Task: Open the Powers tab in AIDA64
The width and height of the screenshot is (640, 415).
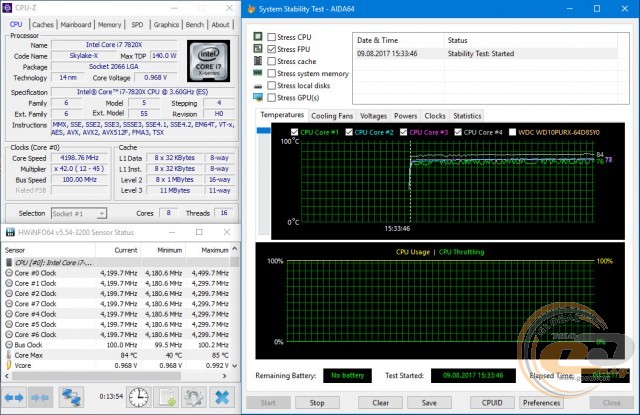Action: click(x=405, y=116)
